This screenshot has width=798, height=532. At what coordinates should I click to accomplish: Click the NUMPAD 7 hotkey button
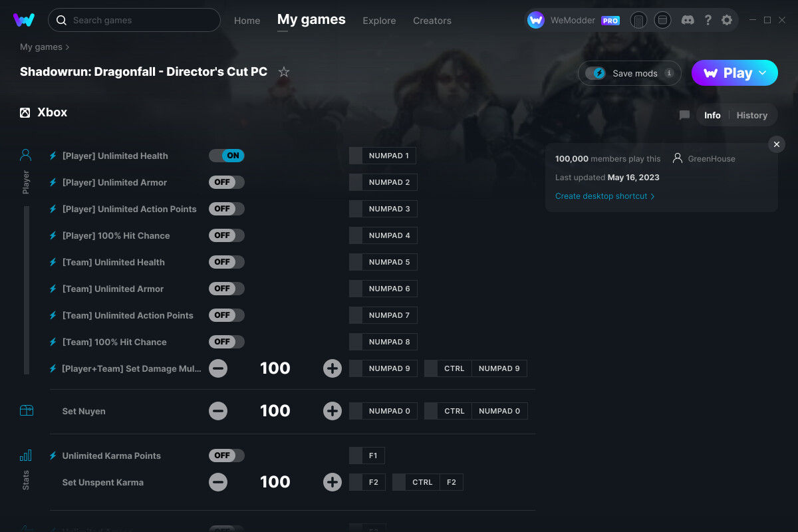point(383,315)
